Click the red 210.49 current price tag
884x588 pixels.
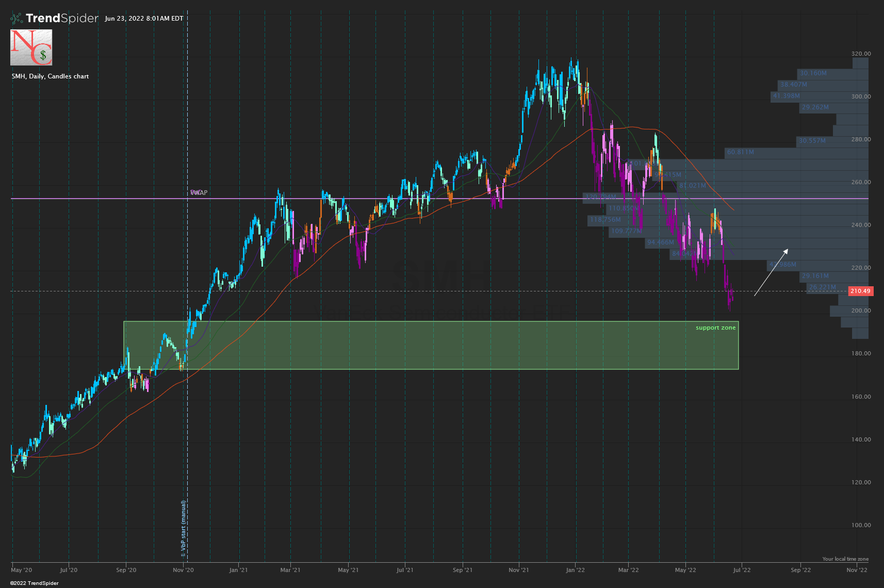[860, 291]
